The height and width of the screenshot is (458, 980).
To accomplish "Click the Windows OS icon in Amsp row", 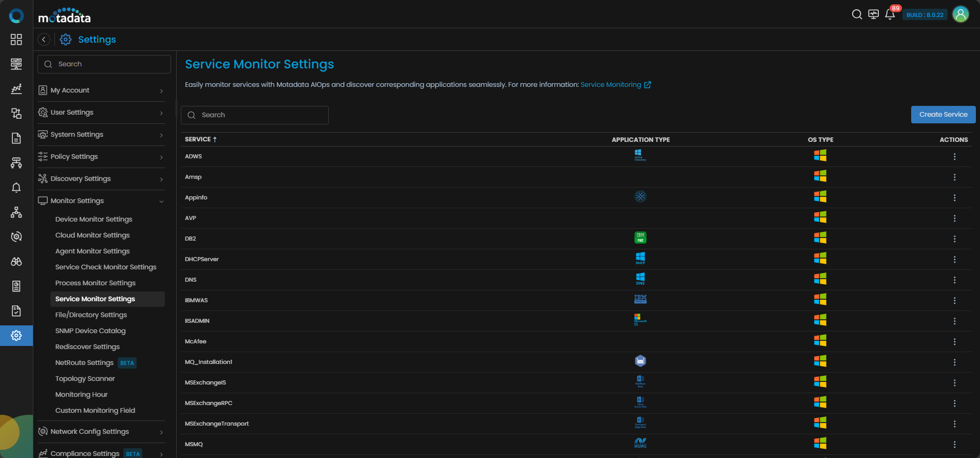I will 820,176.
